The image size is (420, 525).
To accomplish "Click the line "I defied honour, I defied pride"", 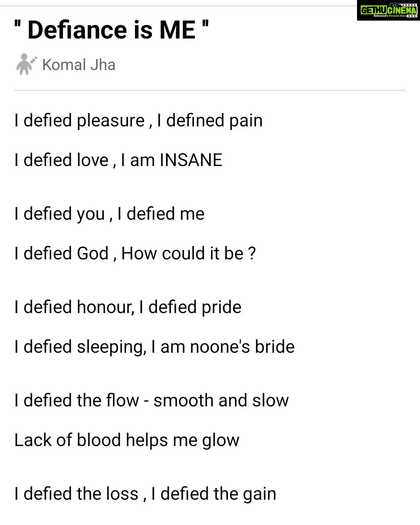I will tap(128, 307).
